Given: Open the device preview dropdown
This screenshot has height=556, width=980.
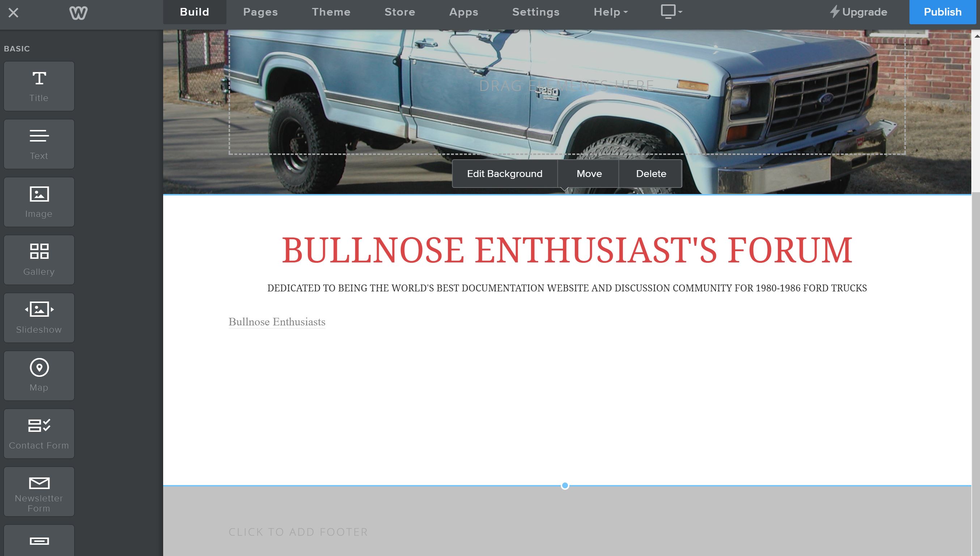Looking at the screenshot, I should tap(671, 12).
